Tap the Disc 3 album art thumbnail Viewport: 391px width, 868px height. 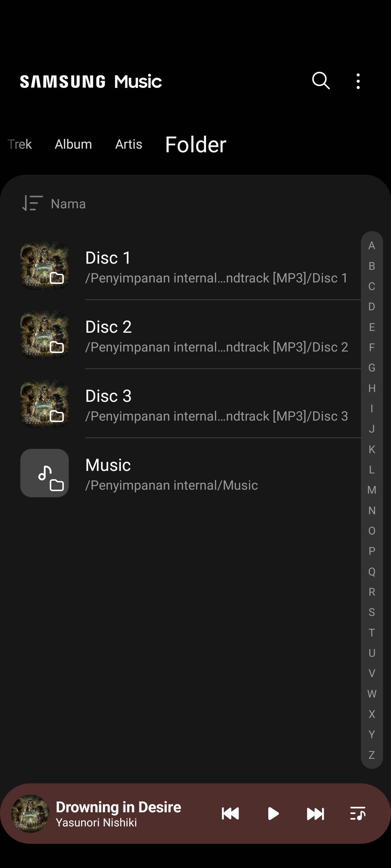pyautogui.click(x=45, y=404)
